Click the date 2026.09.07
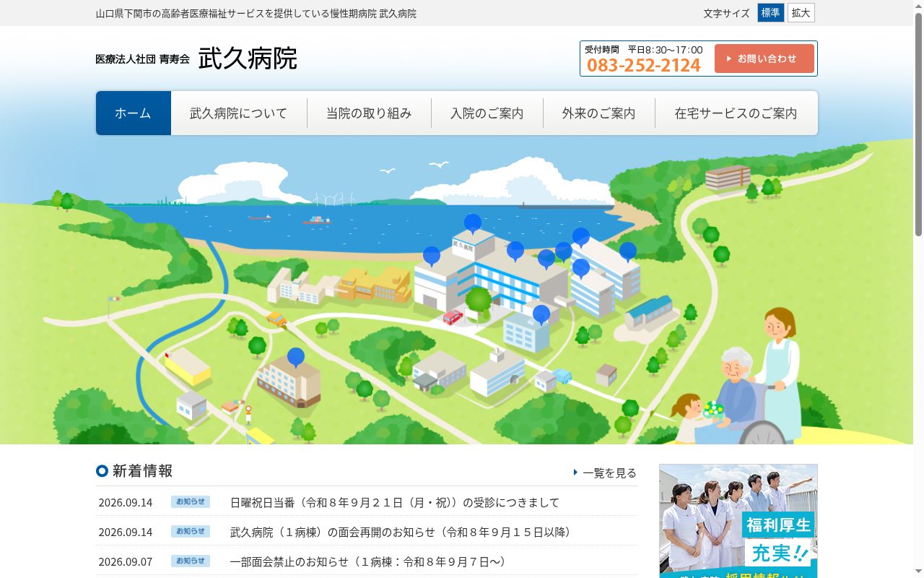Screen dimensions: 924x578 126,561
